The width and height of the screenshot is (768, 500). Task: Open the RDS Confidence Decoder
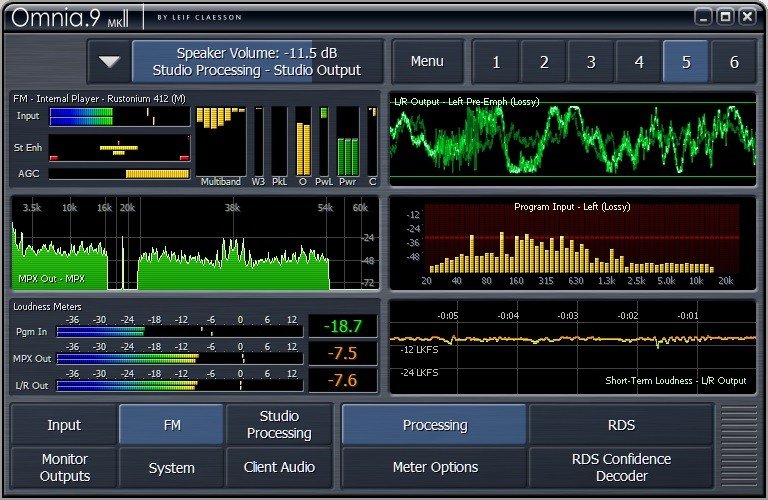[621, 467]
